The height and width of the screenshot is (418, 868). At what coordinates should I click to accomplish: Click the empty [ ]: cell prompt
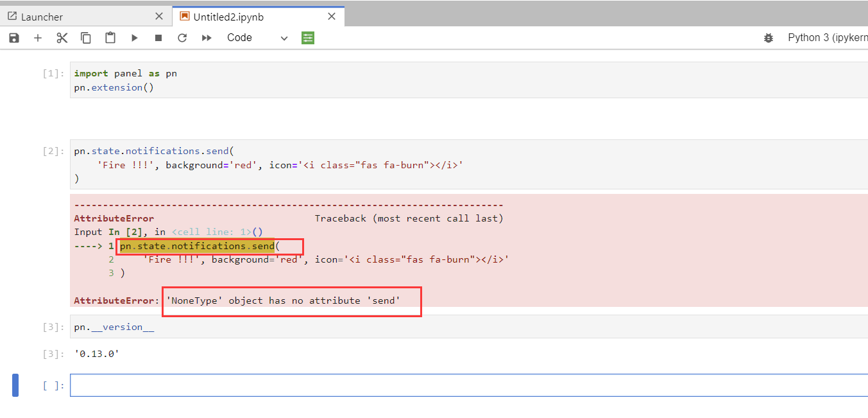click(53, 386)
